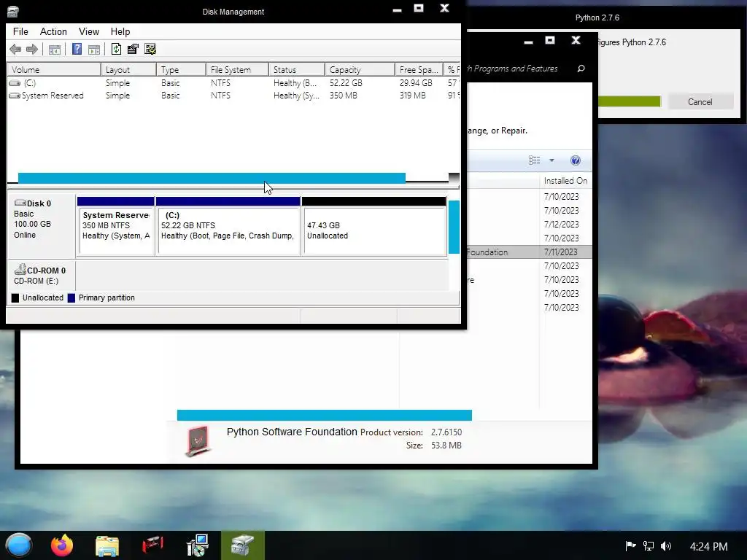Click Primary partition blue legend swatch
Screen dimensions: 747x560
pyautogui.click(x=71, y=298)
